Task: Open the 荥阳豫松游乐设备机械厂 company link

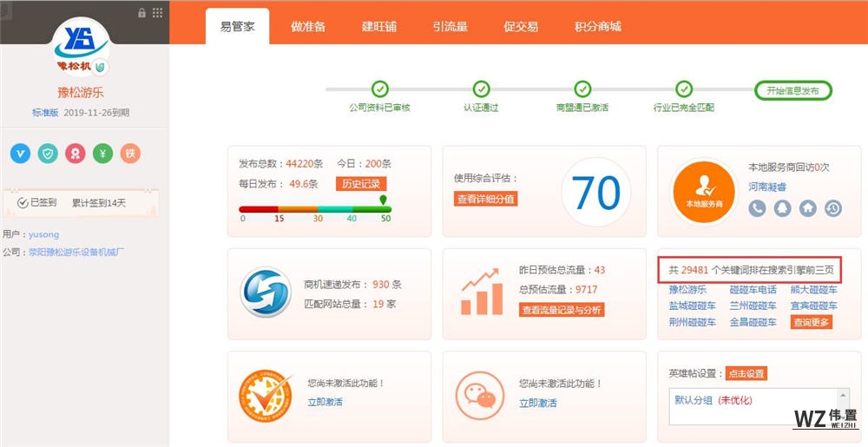Action: [76, 253]
